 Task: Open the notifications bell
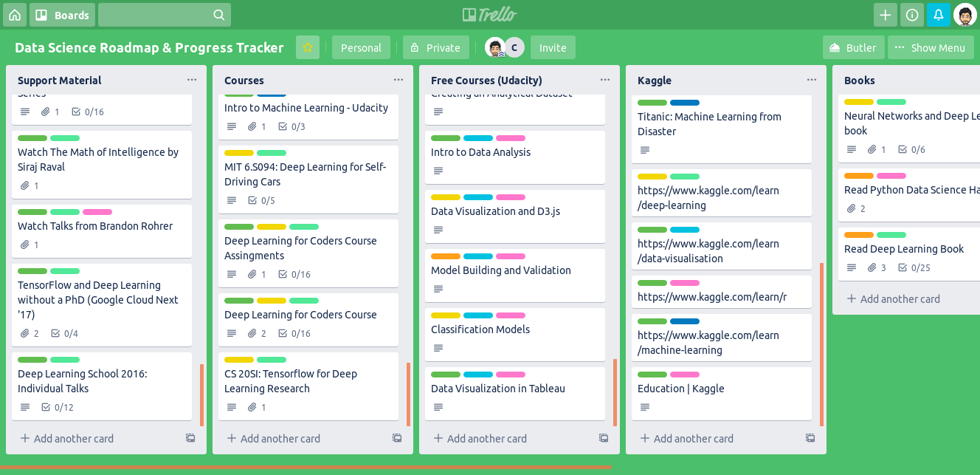[x=939, y=15]
